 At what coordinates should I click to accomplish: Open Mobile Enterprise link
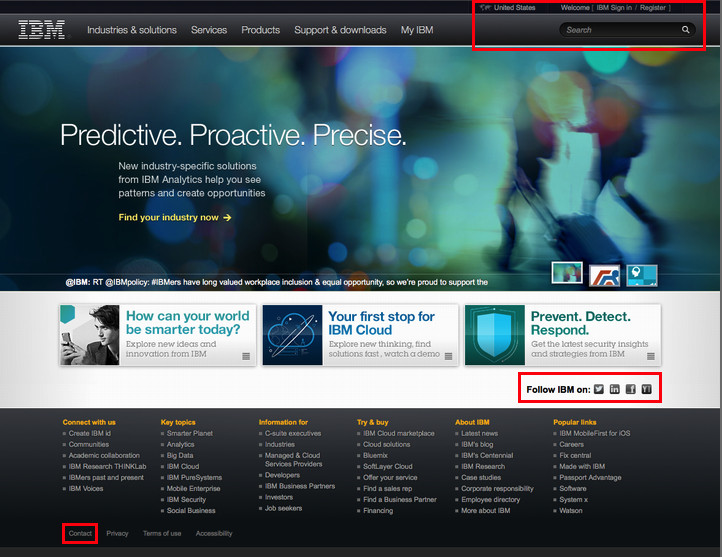tap(193, 488)
